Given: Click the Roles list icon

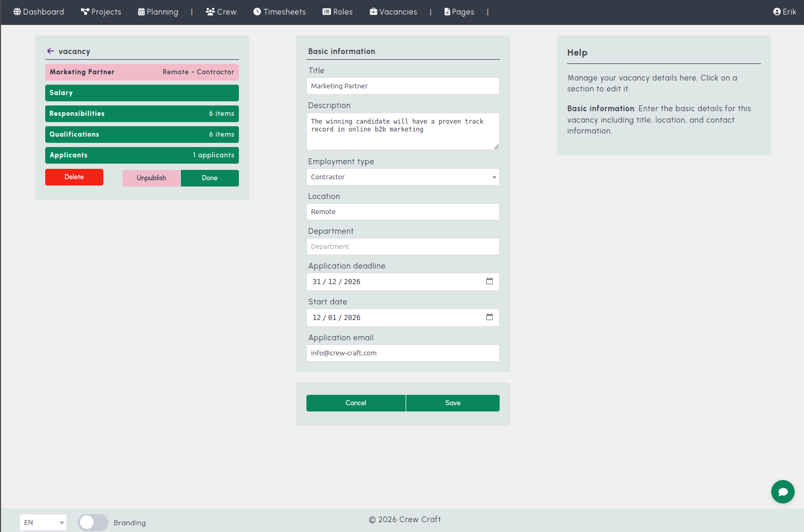Looking at the screenshot, I should [x=327, y=11].
